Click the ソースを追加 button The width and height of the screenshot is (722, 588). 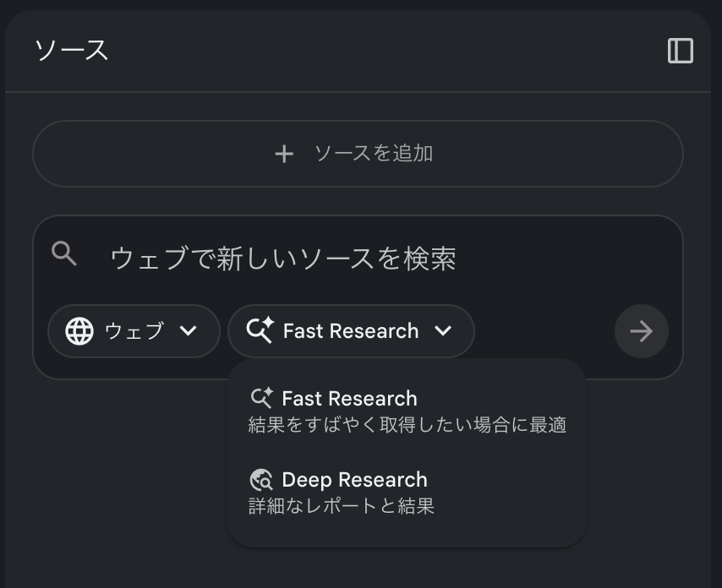(357, 154)
